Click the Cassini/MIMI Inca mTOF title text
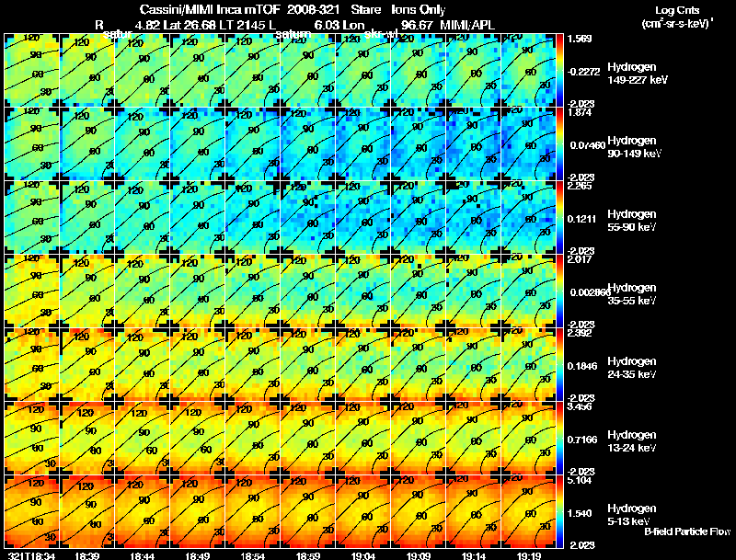 (x=210, y=9)
